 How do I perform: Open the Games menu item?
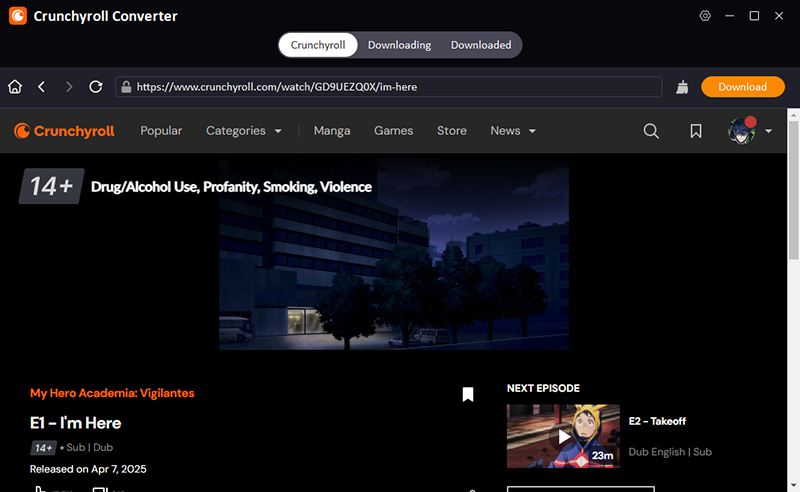click(393, 131)
